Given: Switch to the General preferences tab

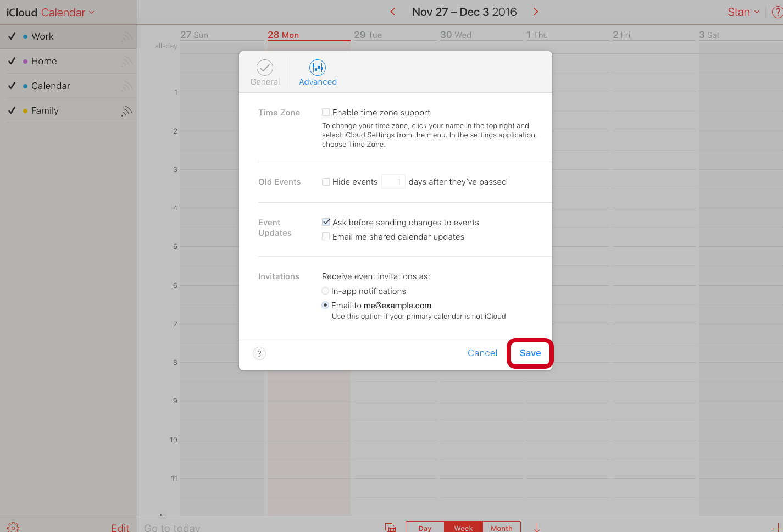Looking at the screenshot, I should point(265,71).
